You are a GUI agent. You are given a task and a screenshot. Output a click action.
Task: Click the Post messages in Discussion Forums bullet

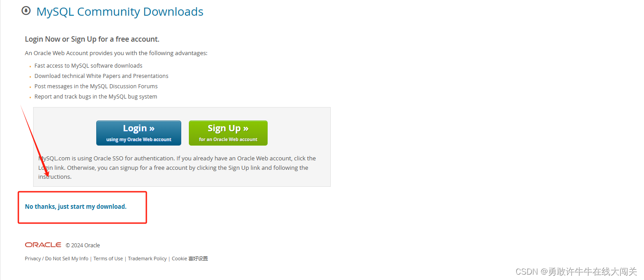pos(96,86)
